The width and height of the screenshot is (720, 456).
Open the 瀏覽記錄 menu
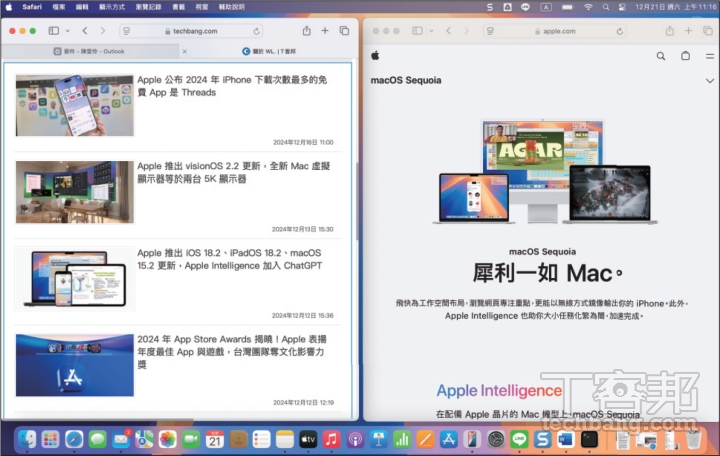(x=149, y=7)
